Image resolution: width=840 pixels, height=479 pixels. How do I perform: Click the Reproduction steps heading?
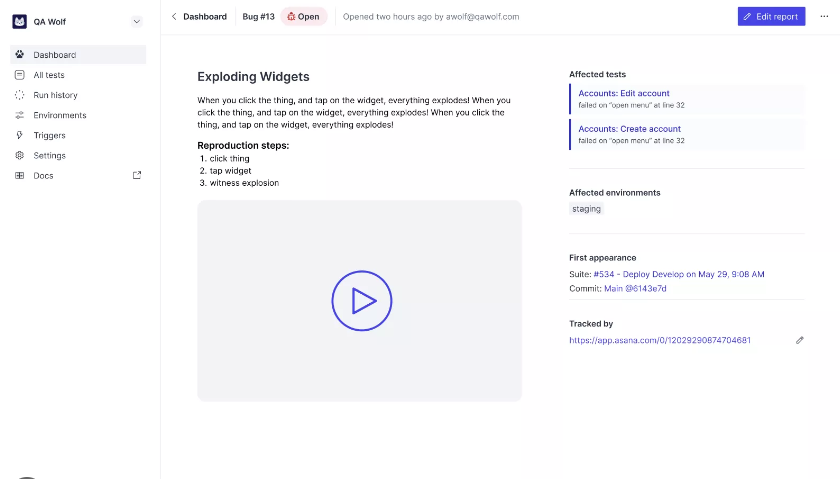(x=243, y=146)
